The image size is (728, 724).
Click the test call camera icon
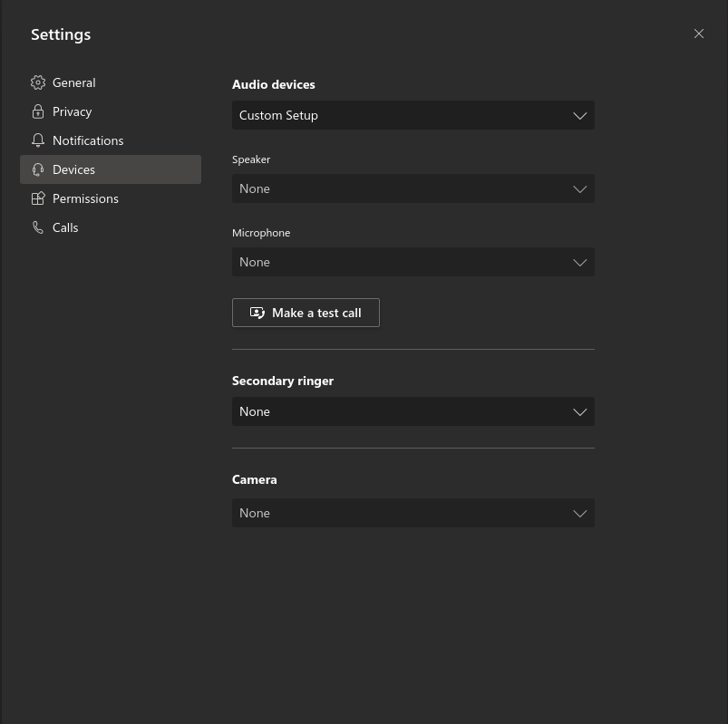click(x=257, y=312)
